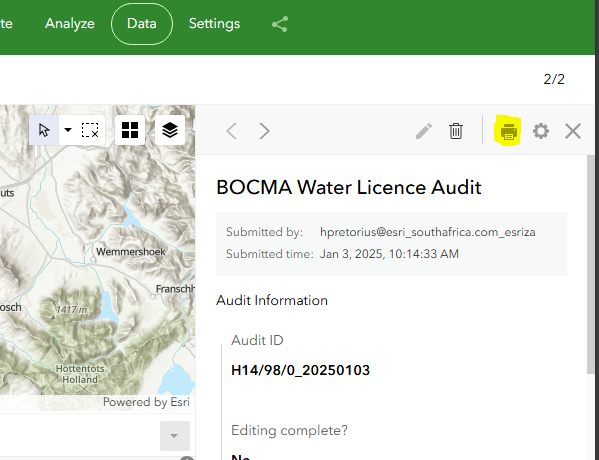
Task: Clear selection with dashed box icon
Action: point(90,130)
